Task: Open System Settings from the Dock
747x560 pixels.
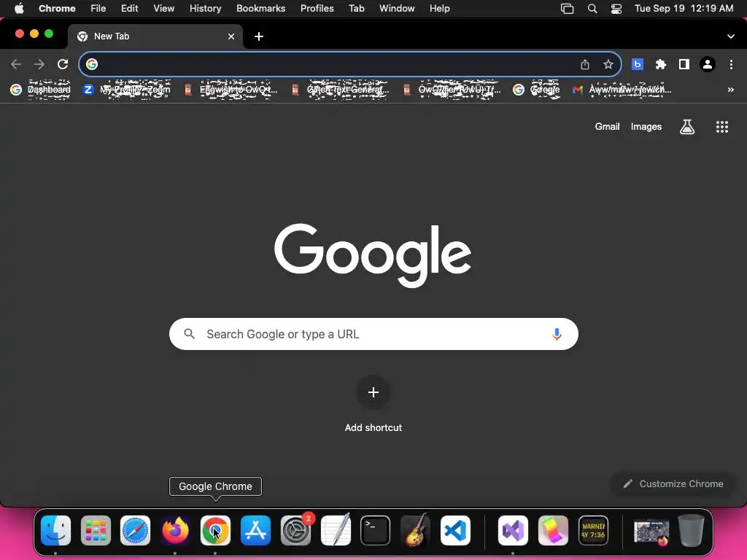Action: (x=296, y=531)
